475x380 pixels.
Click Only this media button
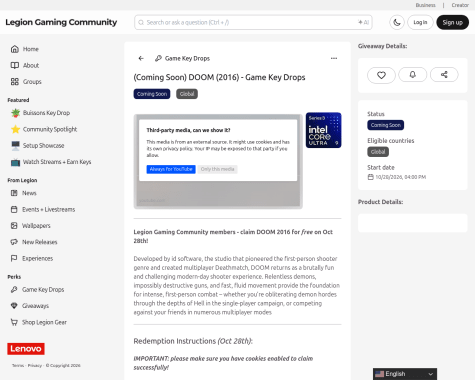pos(217,169)
